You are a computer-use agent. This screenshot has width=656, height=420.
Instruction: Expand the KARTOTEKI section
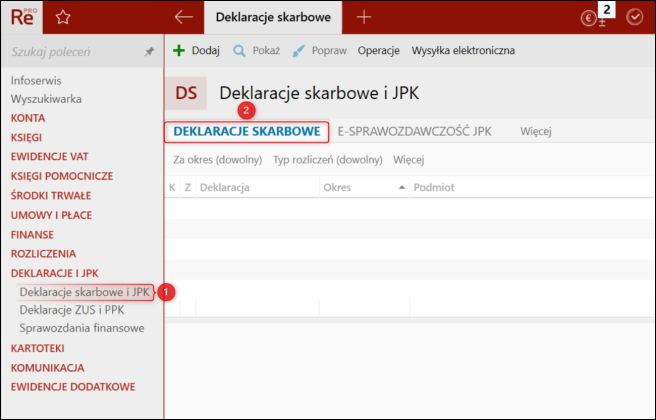[38, 348]
